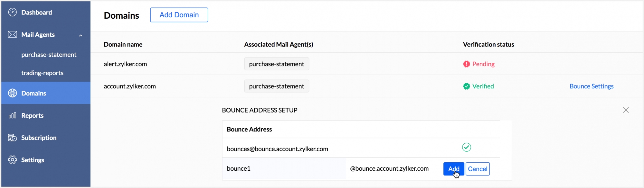Open the purchase-statement mail agent in the sidebar
Image resolution: width=644 pixels, height=188 pixels.
pyautogui.click(x=49, y=55)
